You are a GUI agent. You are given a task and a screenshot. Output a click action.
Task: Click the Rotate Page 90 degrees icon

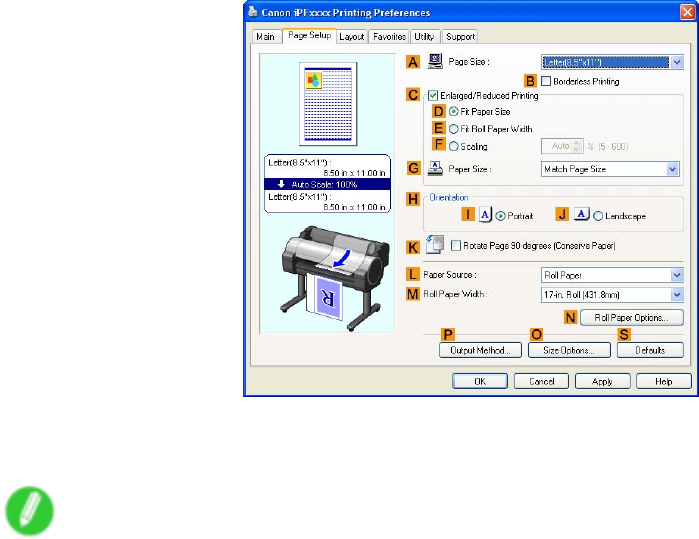435,244
